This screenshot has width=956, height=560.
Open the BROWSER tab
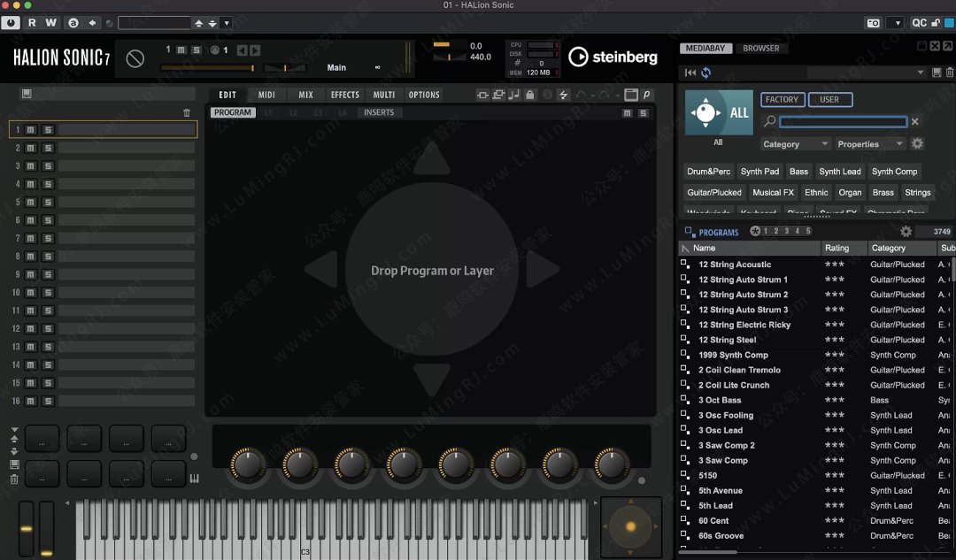pyautogui.click(x=761, y=49)
